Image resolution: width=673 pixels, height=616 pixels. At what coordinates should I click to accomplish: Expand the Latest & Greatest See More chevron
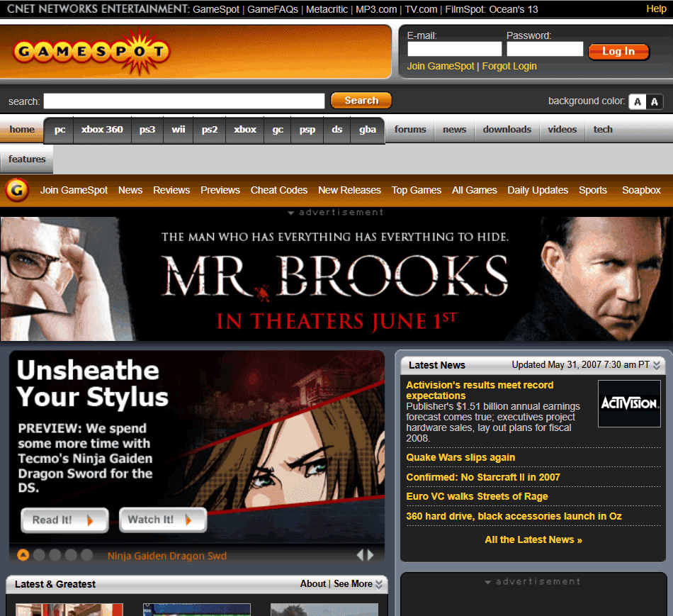coord(379,584)
